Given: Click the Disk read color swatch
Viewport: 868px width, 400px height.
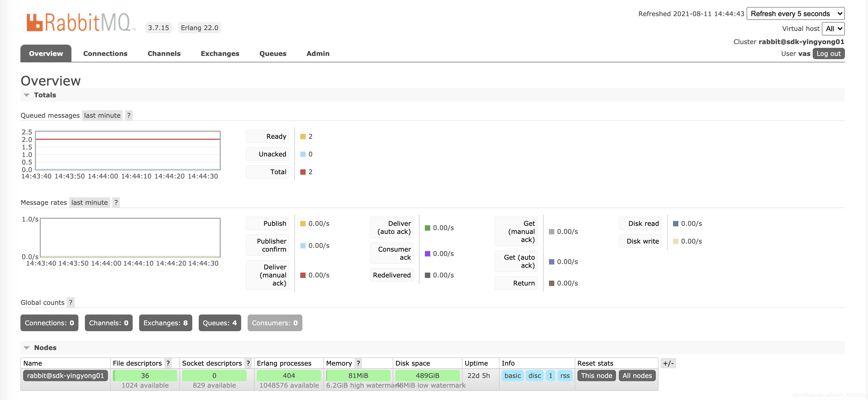Looking at the screenshot, I should point(676,224).
